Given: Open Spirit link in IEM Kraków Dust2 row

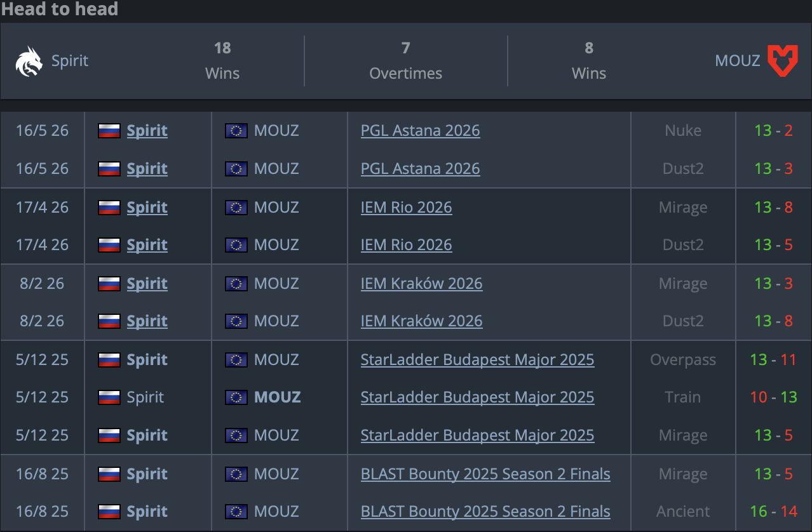Looking at the screenshot, I should 147,321.
